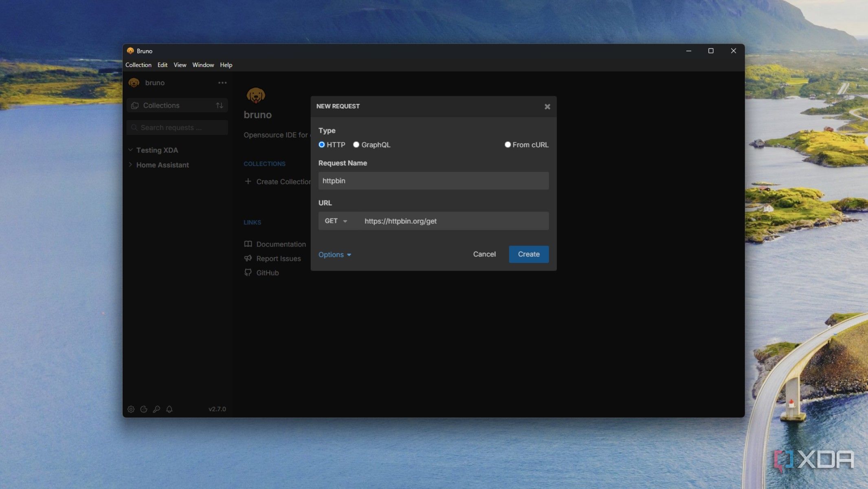Open the Documentation link

[x=281, y=244]
